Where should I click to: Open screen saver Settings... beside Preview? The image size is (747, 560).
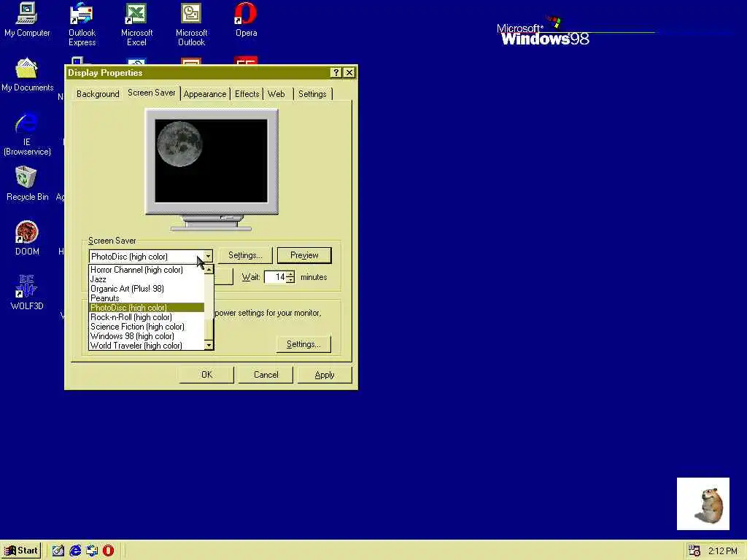point(245,255)
